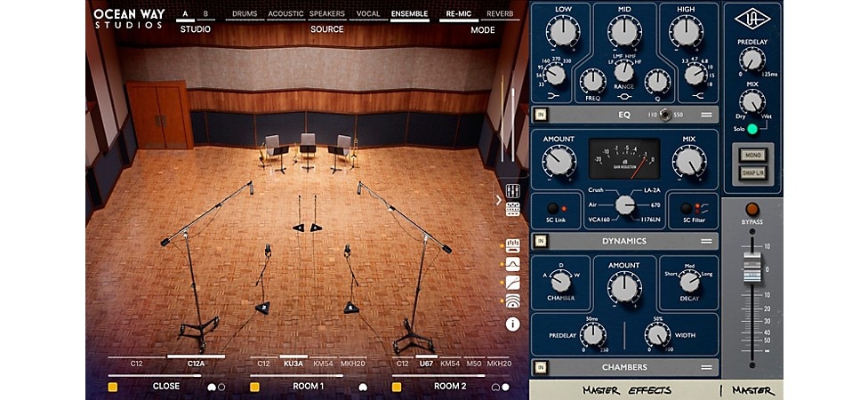Choose cardioid pattern for ROOM 2
868x400 pixels.
tap(495, 387)
